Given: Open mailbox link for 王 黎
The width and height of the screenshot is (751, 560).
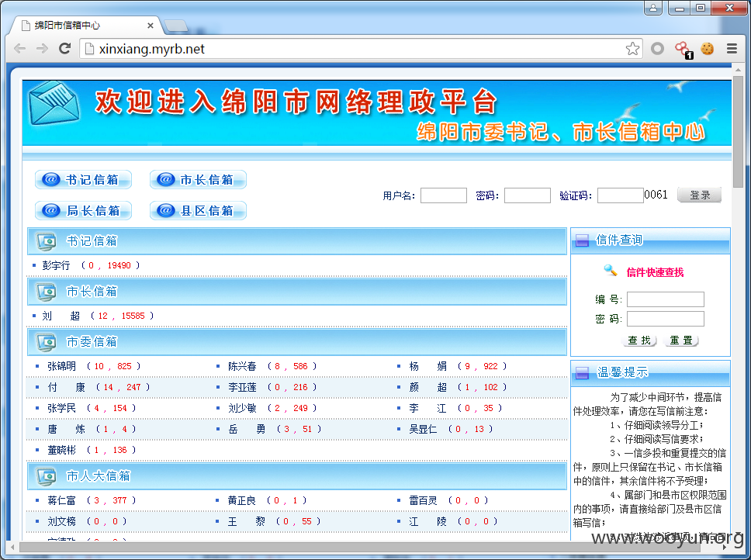Looking at the screenshot, I should pyautogui.click(x=247, y=522).
